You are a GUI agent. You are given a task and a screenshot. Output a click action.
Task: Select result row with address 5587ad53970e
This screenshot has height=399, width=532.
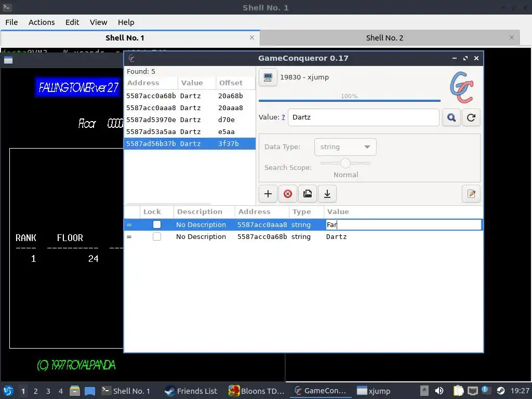[x=190, y=120]
